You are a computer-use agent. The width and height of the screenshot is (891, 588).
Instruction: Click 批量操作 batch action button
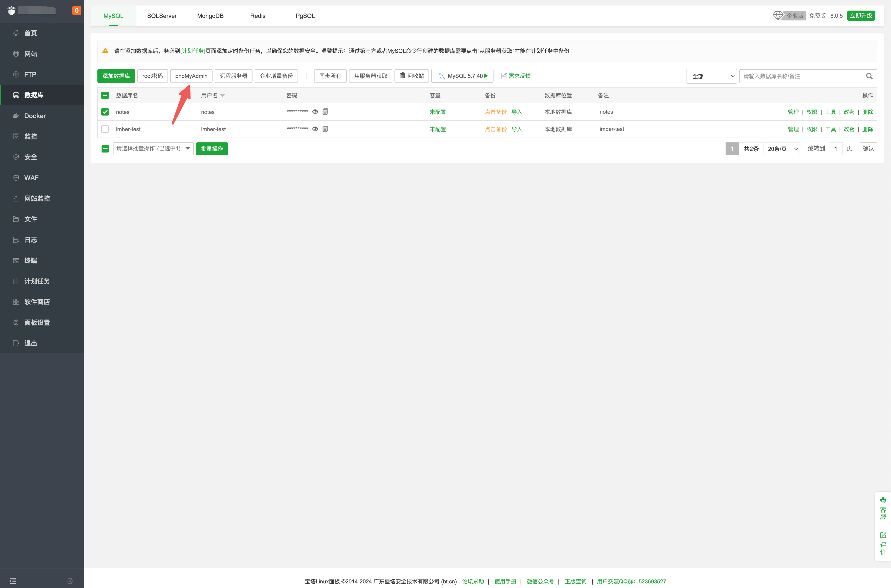[212, 149]
